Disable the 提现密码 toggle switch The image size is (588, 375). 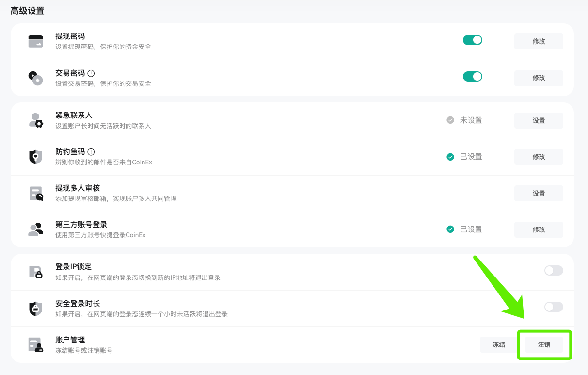click(x=472, y=40)
